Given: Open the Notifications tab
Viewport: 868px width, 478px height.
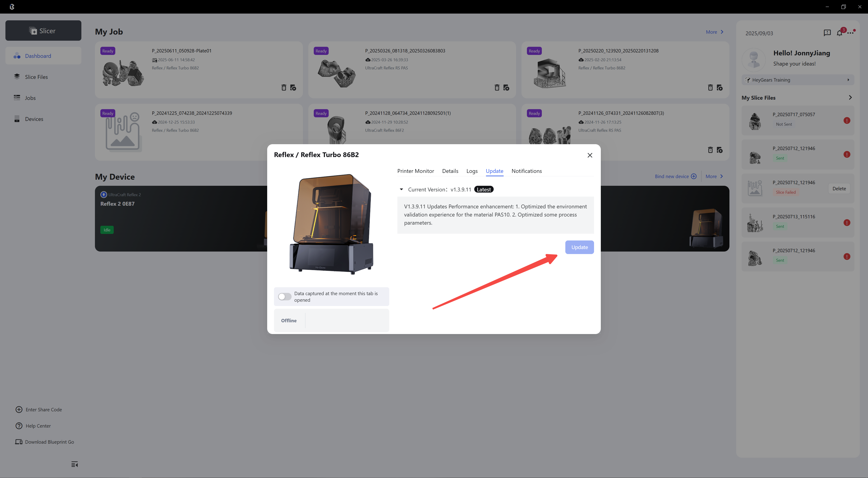Looking at the screenshot, I should coord(526,171).
